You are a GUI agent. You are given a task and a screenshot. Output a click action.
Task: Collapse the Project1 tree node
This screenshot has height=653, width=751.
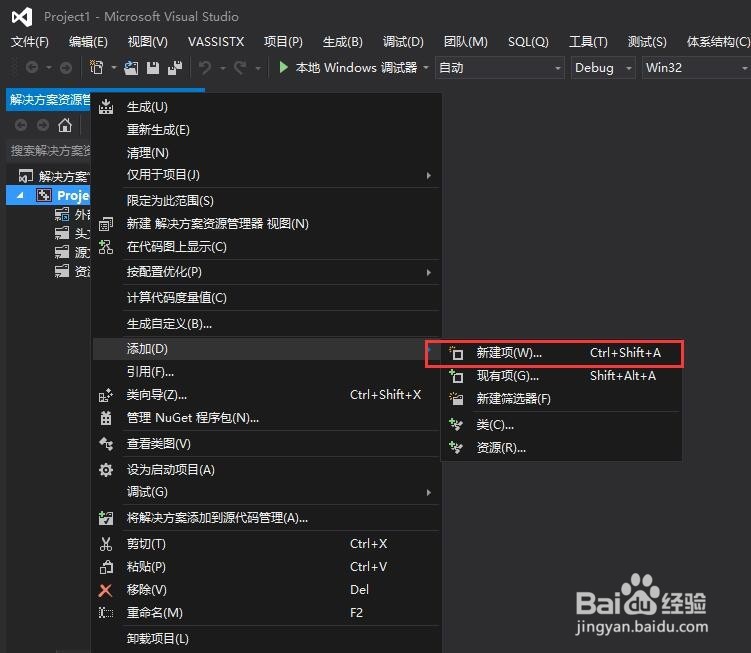coord(20,195)
